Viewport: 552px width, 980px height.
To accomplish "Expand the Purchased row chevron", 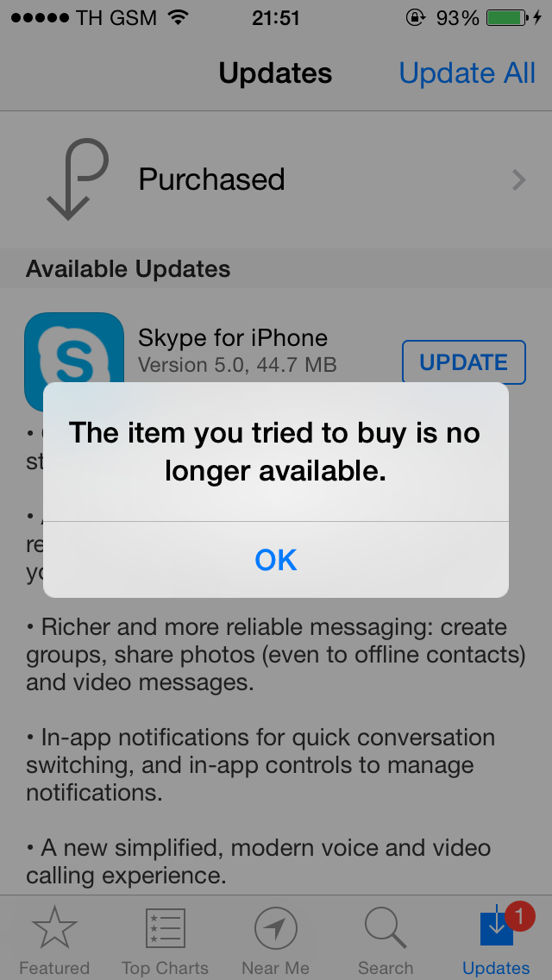I will coord(518,180).
